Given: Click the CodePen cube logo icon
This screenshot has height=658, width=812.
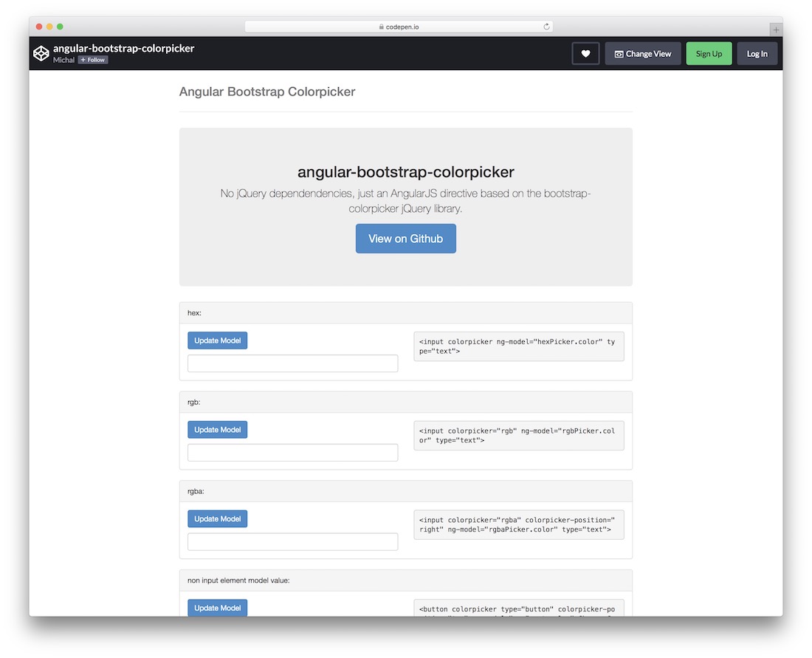Looking at the screenshot, I should click(41, 52).
